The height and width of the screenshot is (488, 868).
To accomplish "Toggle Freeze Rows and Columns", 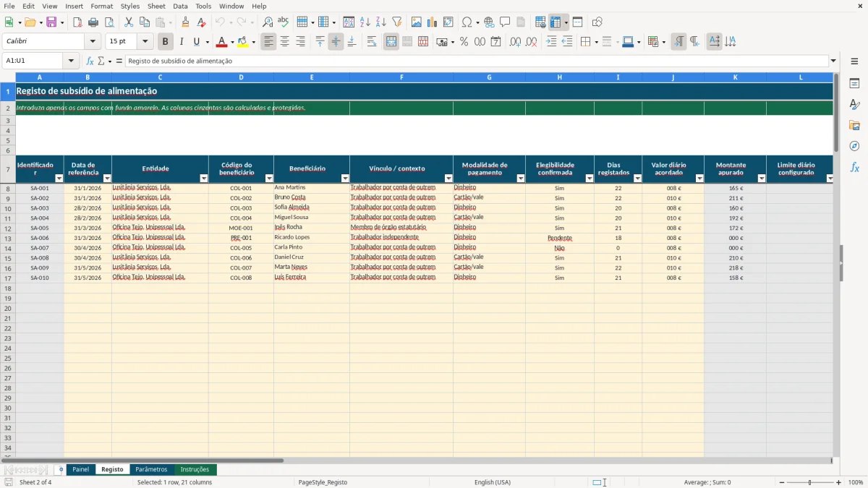I will (x=556, y=22).
